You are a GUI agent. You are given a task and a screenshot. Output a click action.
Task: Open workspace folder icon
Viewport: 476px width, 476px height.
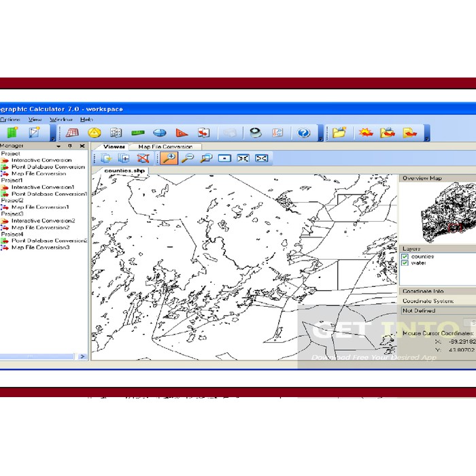pos(339,133)
